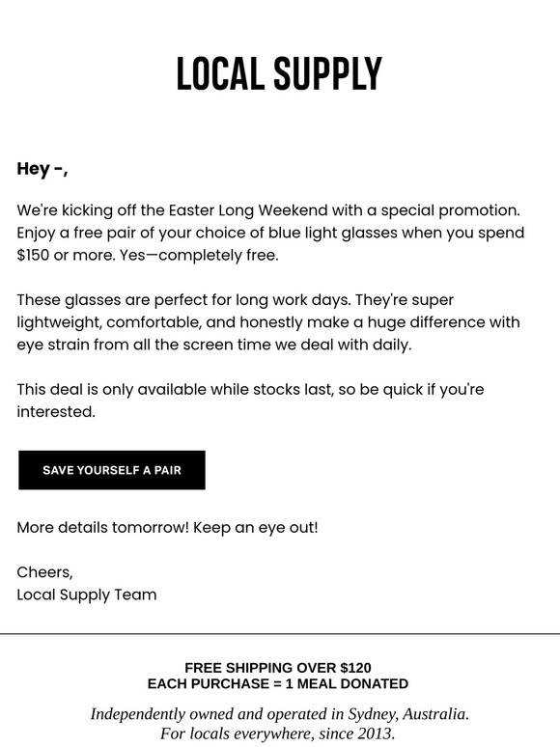Click the LOCAL SUPPLY logo header
Viewport: 560px width, 747px height.
[279, 74]
